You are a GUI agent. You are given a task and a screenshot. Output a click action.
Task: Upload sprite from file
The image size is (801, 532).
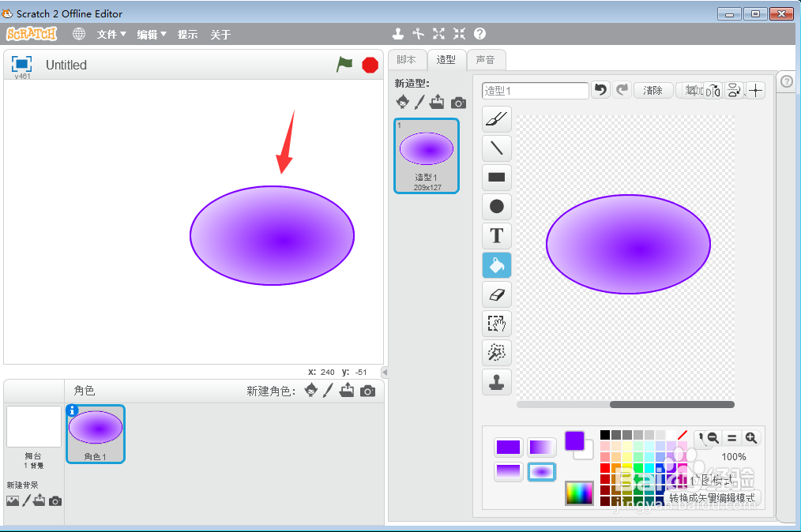click(347, 390)
